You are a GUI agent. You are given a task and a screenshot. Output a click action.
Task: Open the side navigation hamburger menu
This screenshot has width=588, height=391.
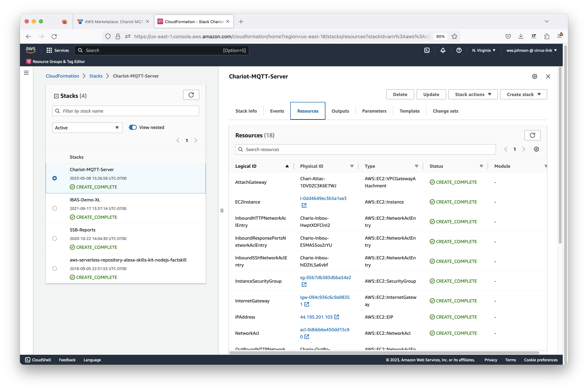pos(26,73)
